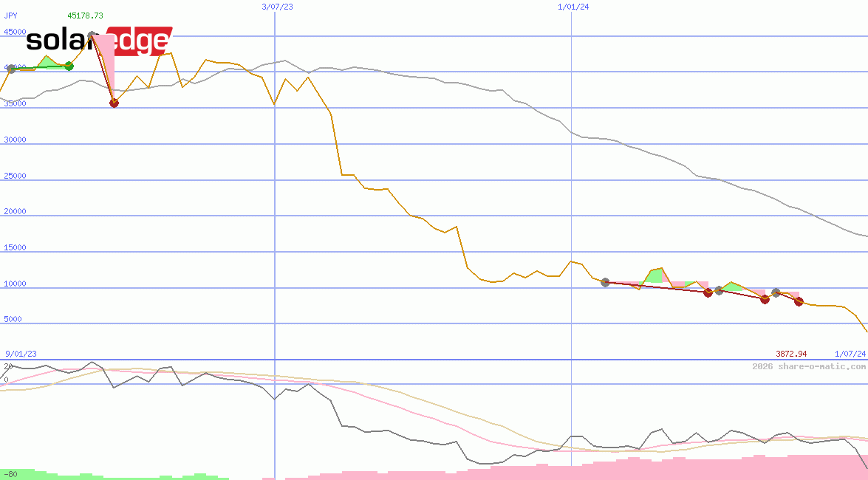Viewport: 868px width, 480px height.
Task: Click the 10000 price axis label
Action: 15,284
